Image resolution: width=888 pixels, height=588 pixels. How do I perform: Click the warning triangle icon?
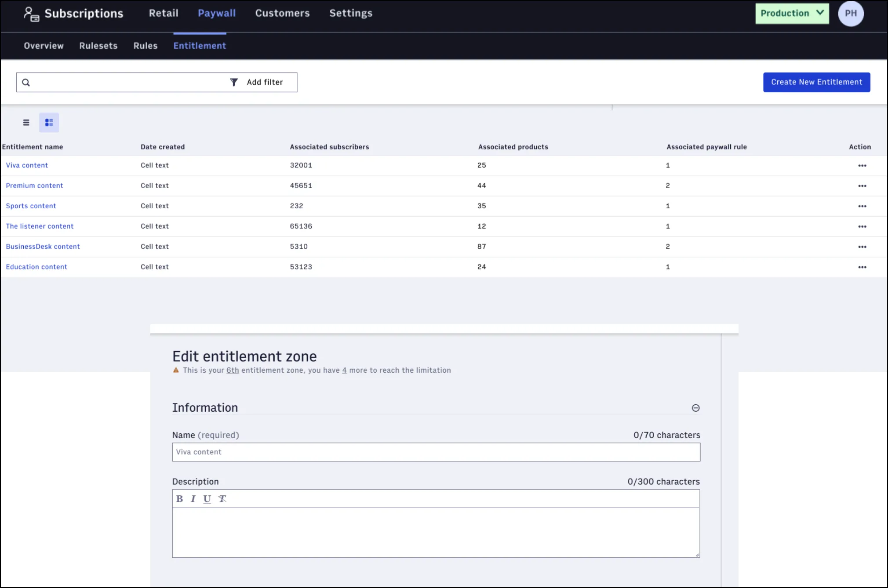tap(176, 370)
